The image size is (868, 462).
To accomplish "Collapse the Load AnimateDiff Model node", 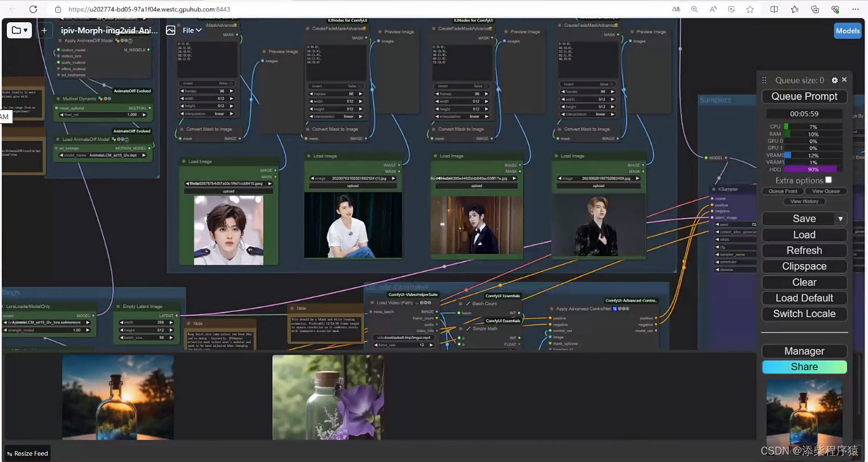I will 58,139.
